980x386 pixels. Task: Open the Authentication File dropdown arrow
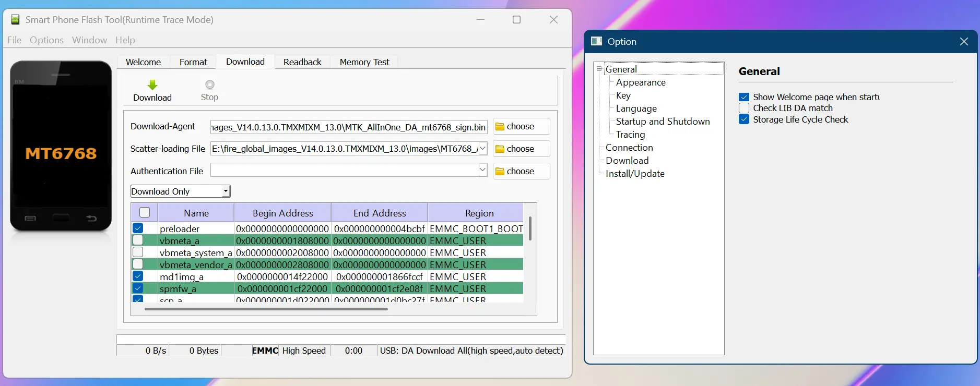pyautogui.click(x=483, y=170)
